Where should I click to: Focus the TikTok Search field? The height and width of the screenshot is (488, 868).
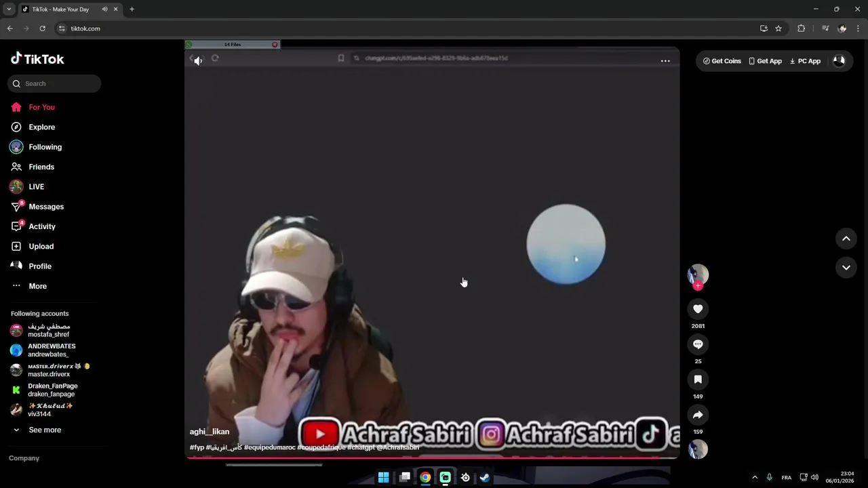[x=54, y=83]
